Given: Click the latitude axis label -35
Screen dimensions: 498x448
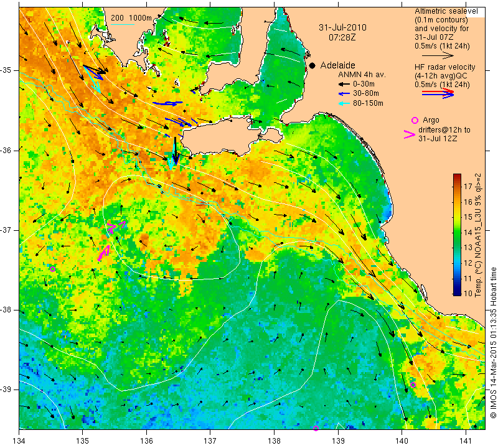Looking at the screenshot, I should (x=7, y=70).
